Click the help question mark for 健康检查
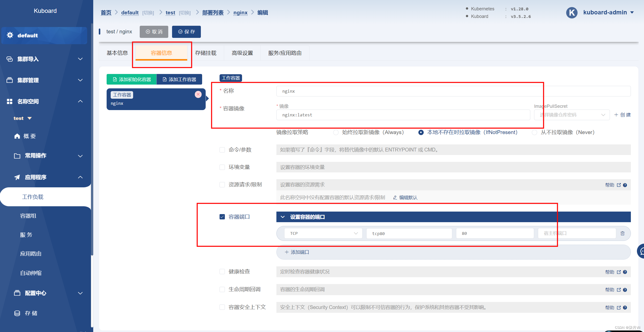 pyautogui.click(x=625, y=272)
